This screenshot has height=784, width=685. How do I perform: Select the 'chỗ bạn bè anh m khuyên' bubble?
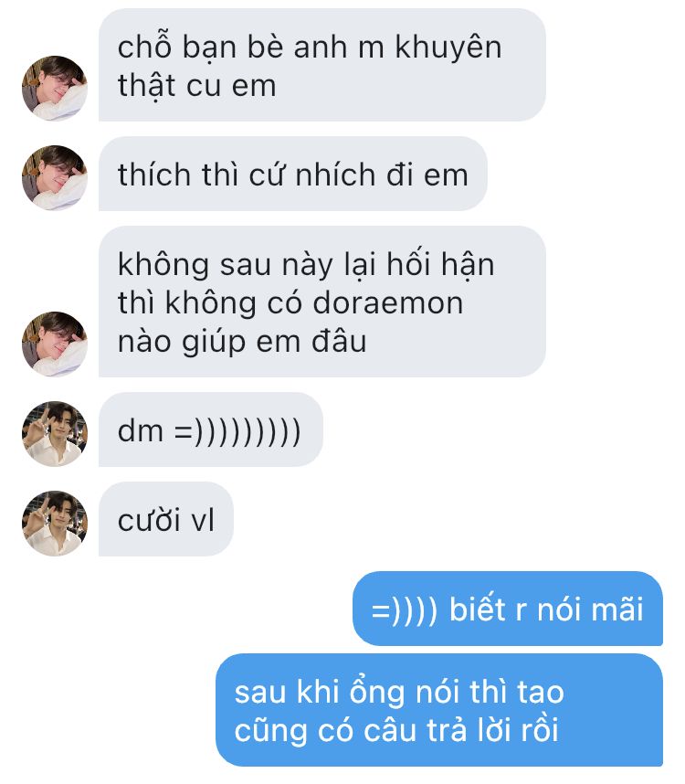(x=322, y=65)
